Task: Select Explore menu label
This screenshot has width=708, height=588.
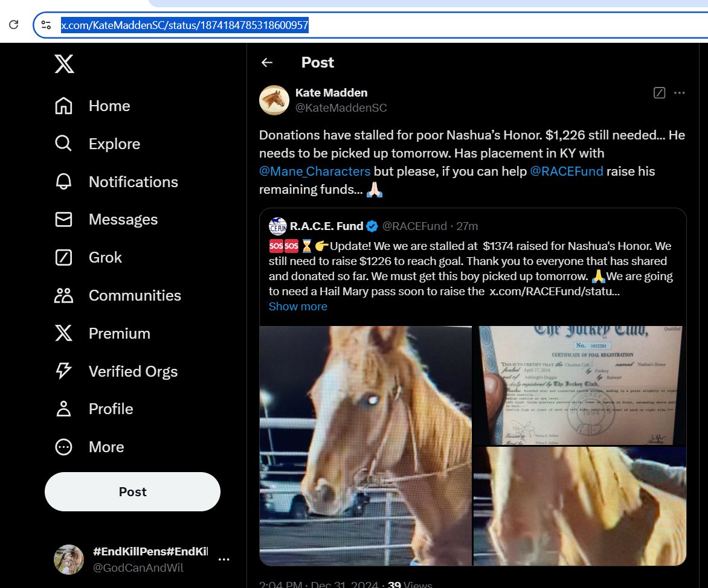Action: click(114, 144)
